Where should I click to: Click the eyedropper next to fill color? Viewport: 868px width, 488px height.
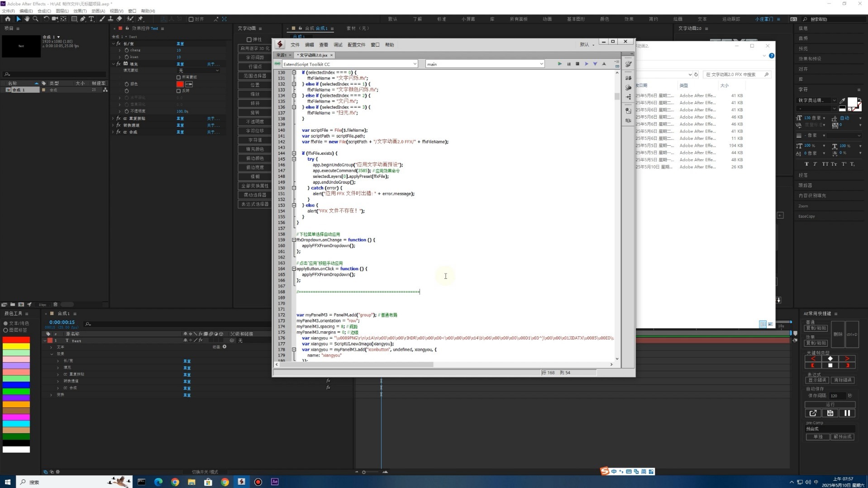click(189, 84)
